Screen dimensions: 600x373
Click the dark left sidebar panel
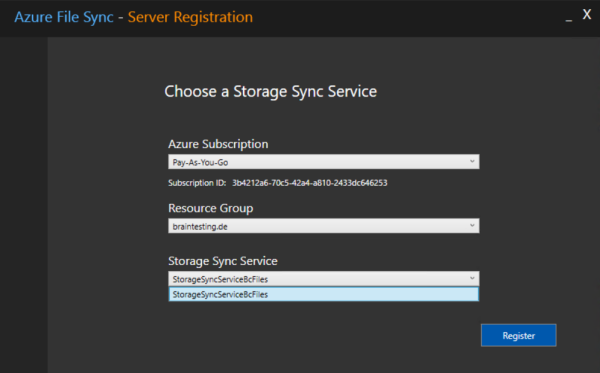[24, 205]
